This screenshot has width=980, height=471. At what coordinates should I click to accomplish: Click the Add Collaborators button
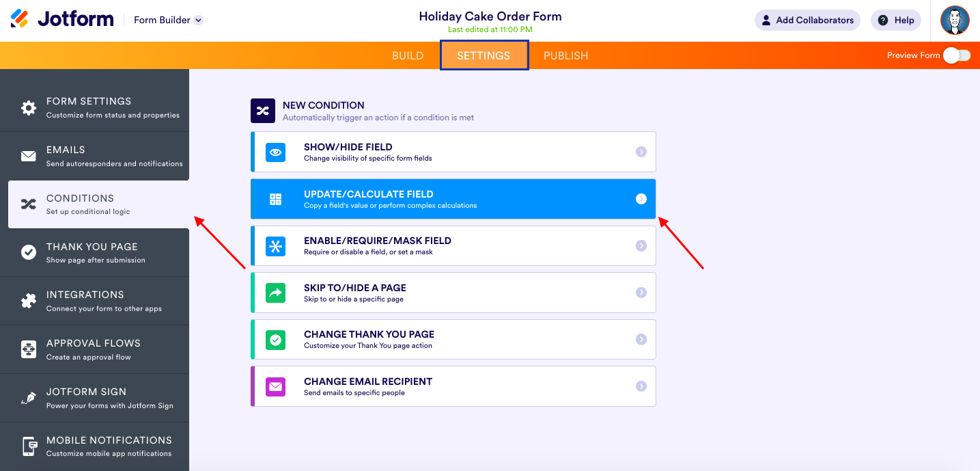[x=807, y=21]
